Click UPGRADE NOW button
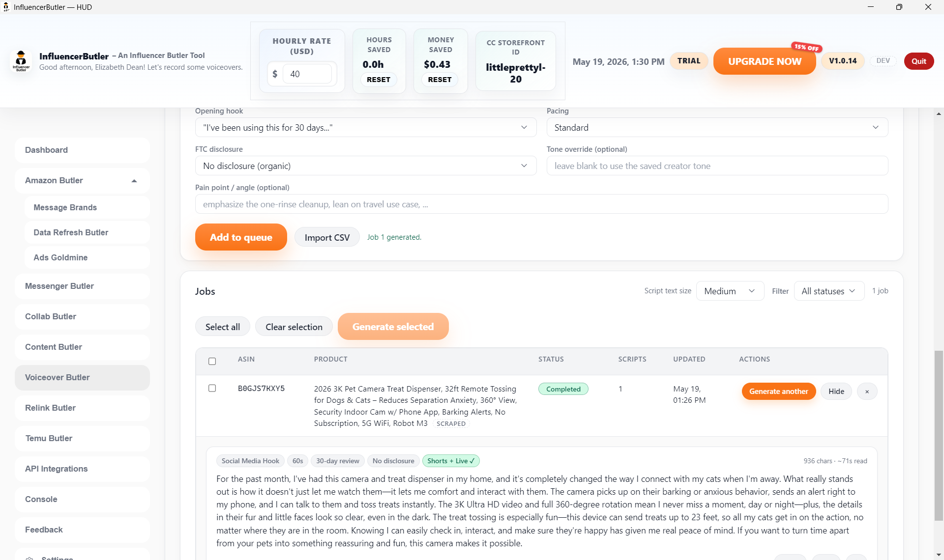The image size is (944, 560). pyautogui.click(x=765, y=61)
